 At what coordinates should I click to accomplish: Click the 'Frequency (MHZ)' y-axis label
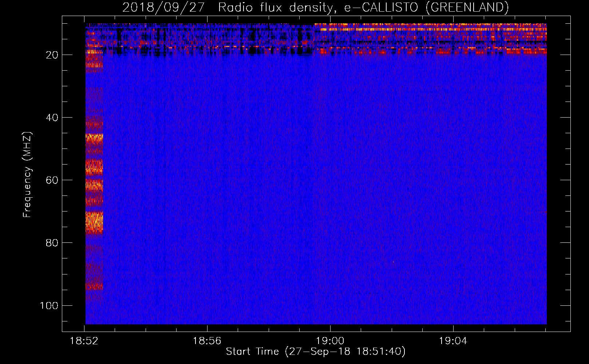tap(27, 175)
